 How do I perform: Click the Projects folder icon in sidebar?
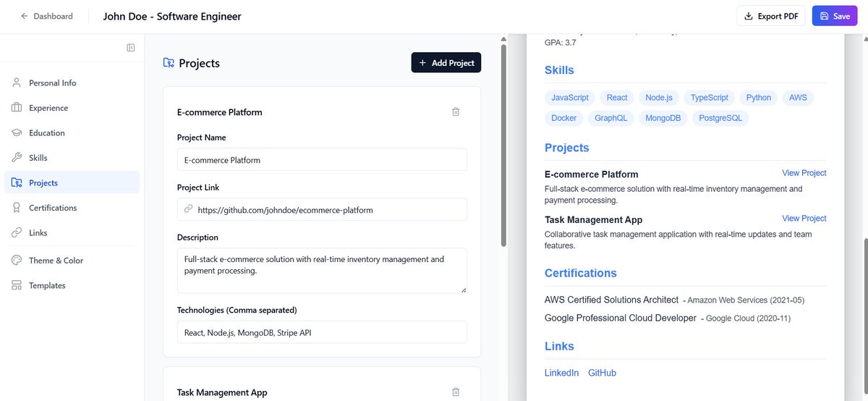pos(16,182)
